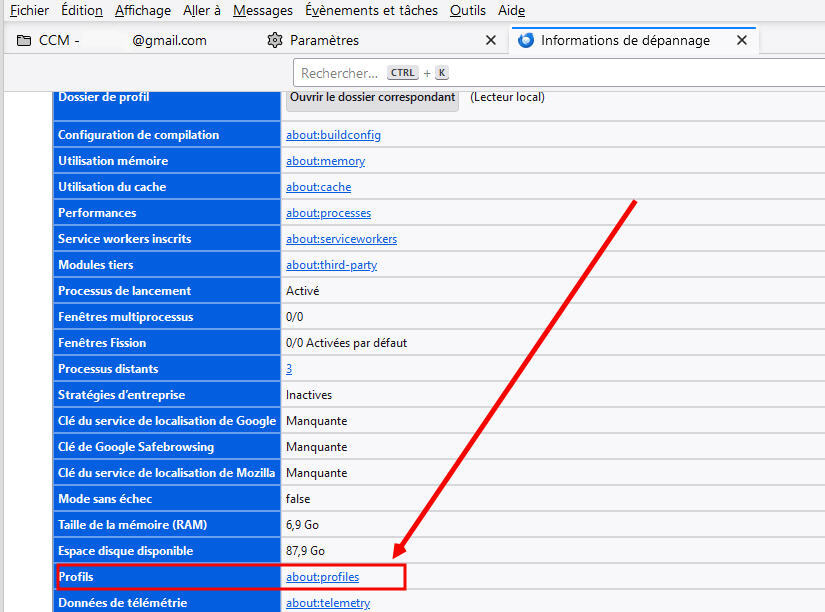Select the Processus de lancement label
Image resolution: width=825 pixels, height=612 pixels.
click(x=125, y=291)
